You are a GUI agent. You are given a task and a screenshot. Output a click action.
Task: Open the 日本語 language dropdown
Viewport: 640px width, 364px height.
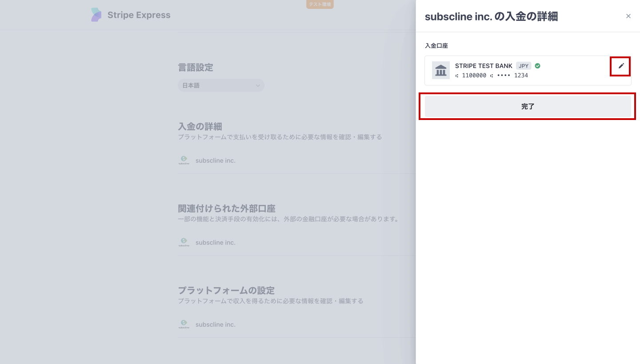tap(221, 85)
